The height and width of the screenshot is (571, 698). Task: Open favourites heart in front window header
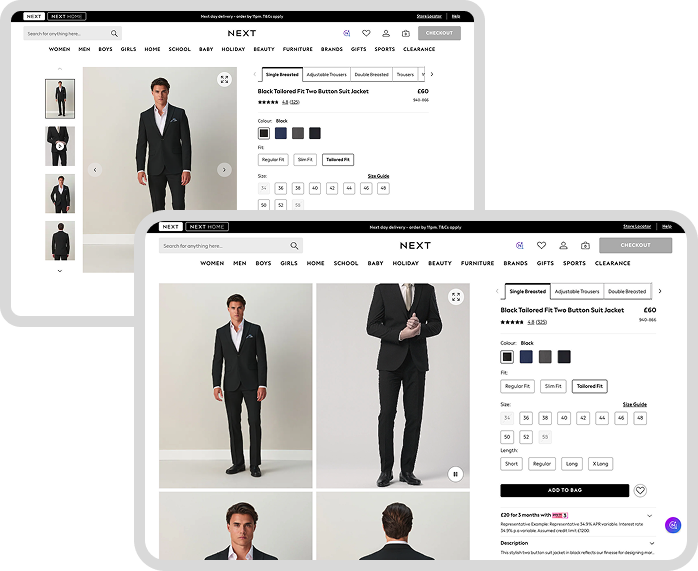(x=541, y=245)
